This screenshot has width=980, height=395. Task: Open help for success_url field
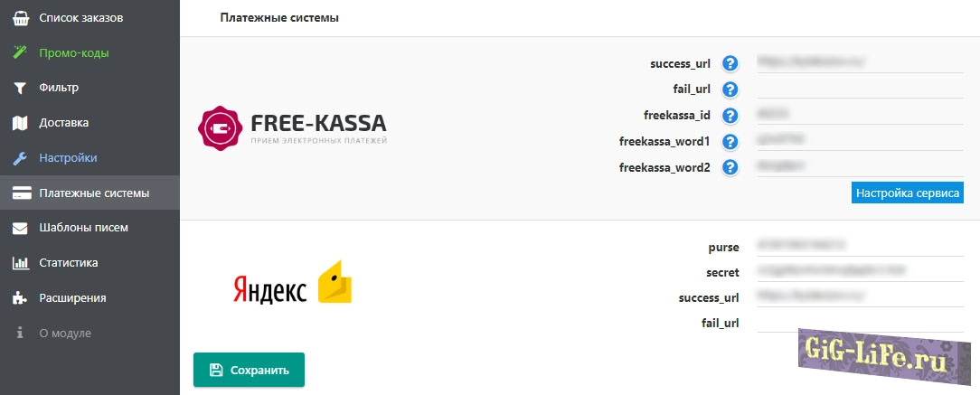click(x=730, y=63)
